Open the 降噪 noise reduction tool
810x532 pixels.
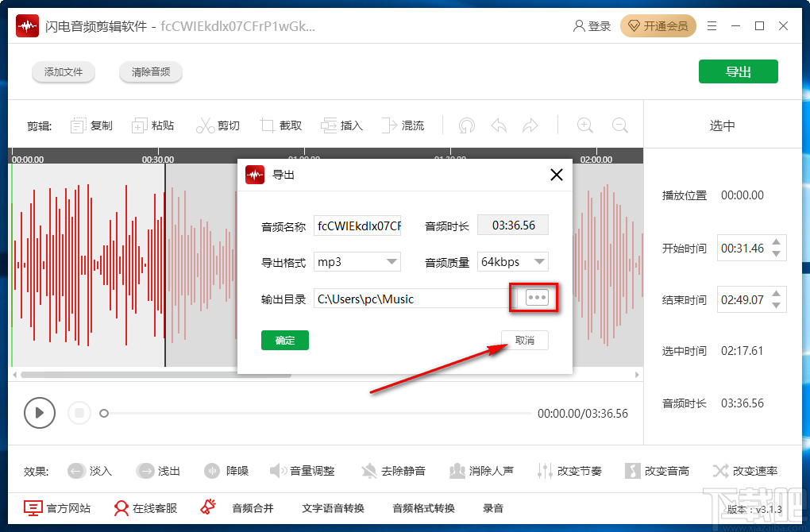[x=226, y=470]
